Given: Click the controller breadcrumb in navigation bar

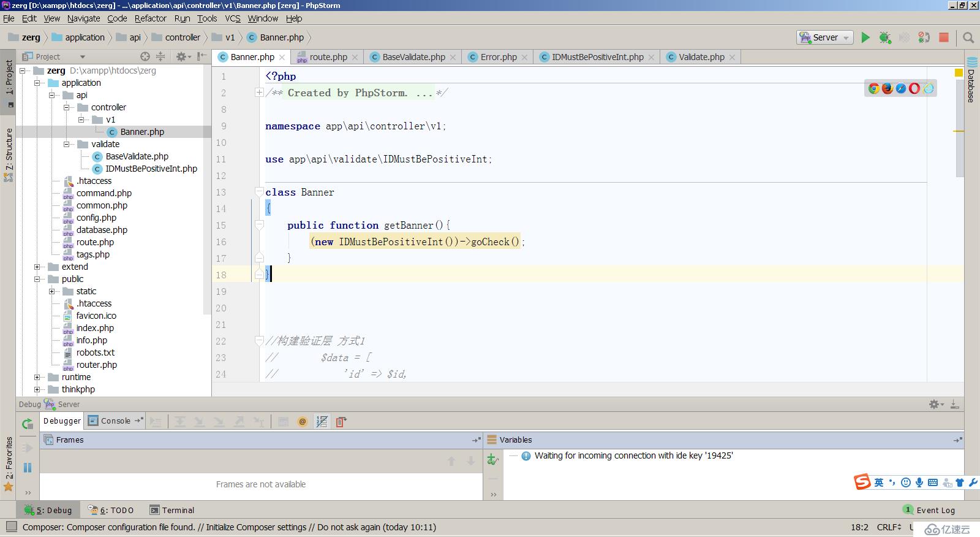Looking at the screenshot, I should click(176, 37).
